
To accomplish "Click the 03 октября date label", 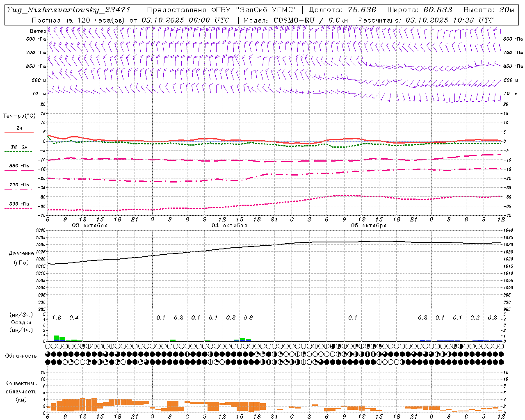I will click(90, 226).
